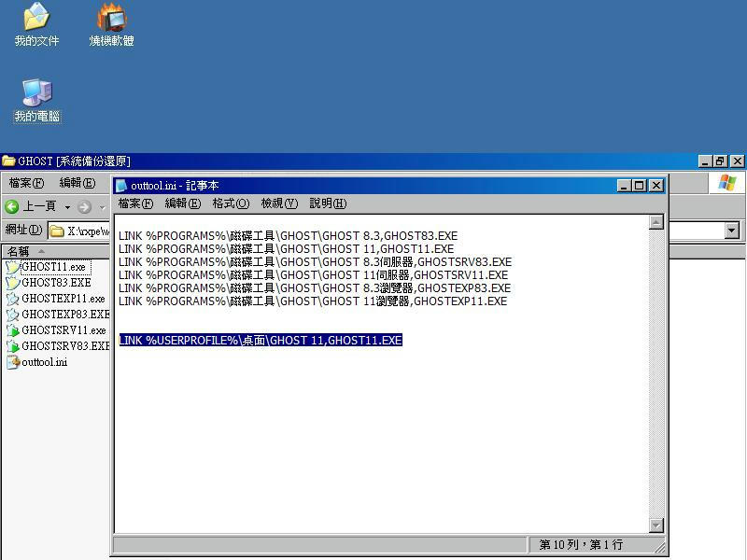The height and width of the screenshot is (560, 747).
Task: Click the GHOSTSRV83.EXE file icon
Action: pyautogui.click(x=12, y=346)
